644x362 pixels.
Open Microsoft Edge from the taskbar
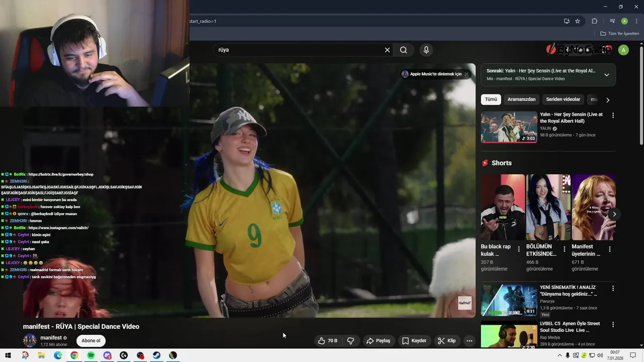[x=58, y=355]
